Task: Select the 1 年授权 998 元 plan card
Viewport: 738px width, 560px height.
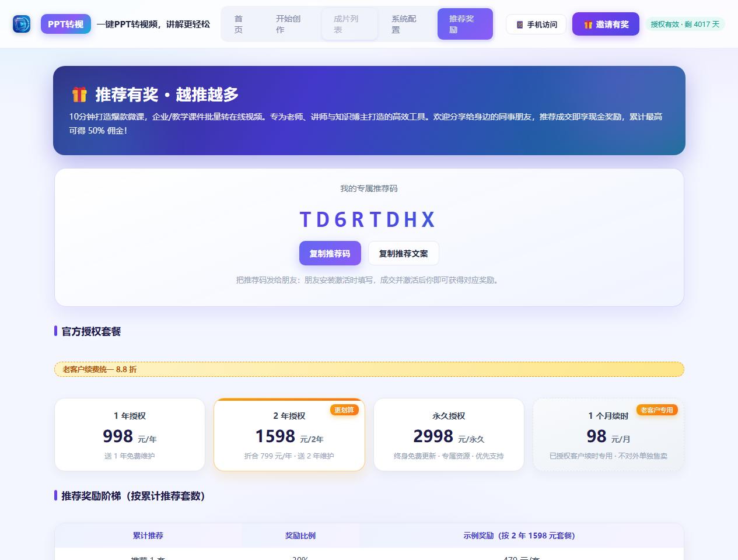Action: click(130, 435)
